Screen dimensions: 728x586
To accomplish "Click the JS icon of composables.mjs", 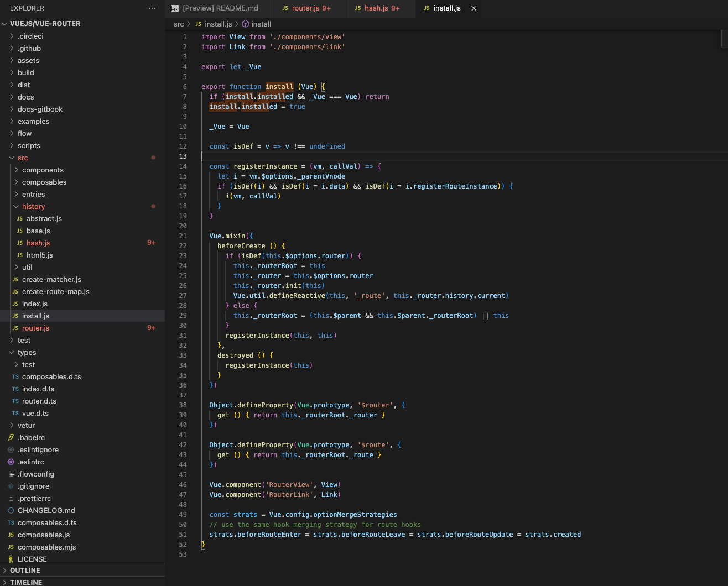I will [11, 547].
